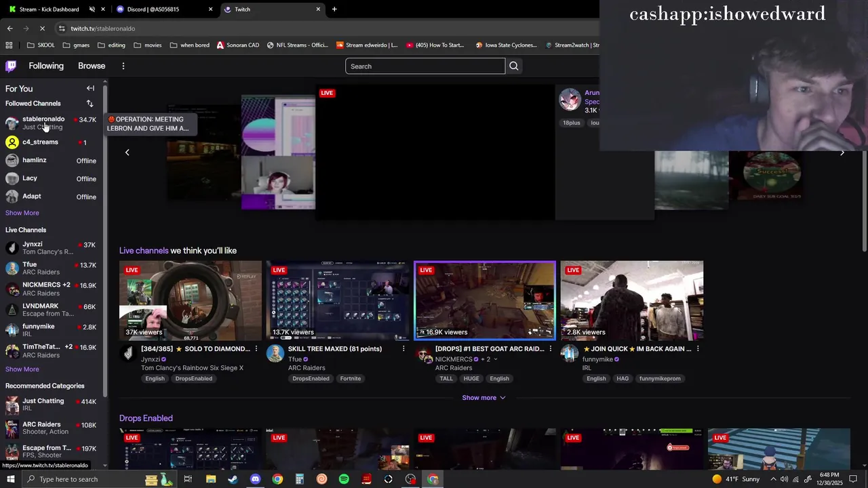The image size is (868, 488).
Task: Open the three-dot more menu beside Browse
Action: (x=123, y=66)
